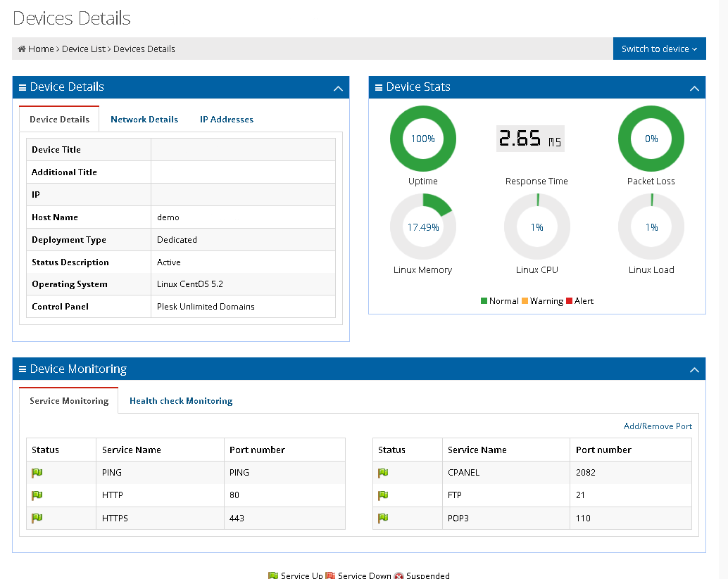Viewport: 728px width, 579px height.
Task: Click the Home icon in breadcrumb
Action: click(x=22, y=49)
